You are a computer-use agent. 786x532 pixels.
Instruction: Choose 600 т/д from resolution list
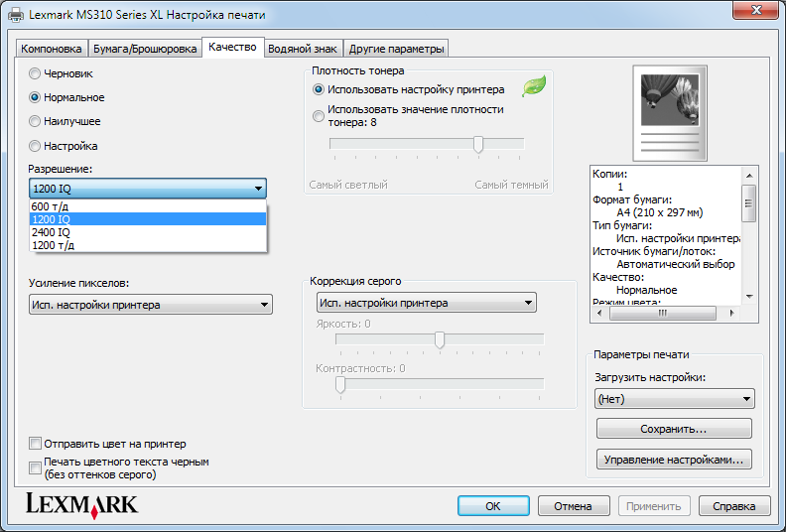pyautogui.click(x=147, y=206)
